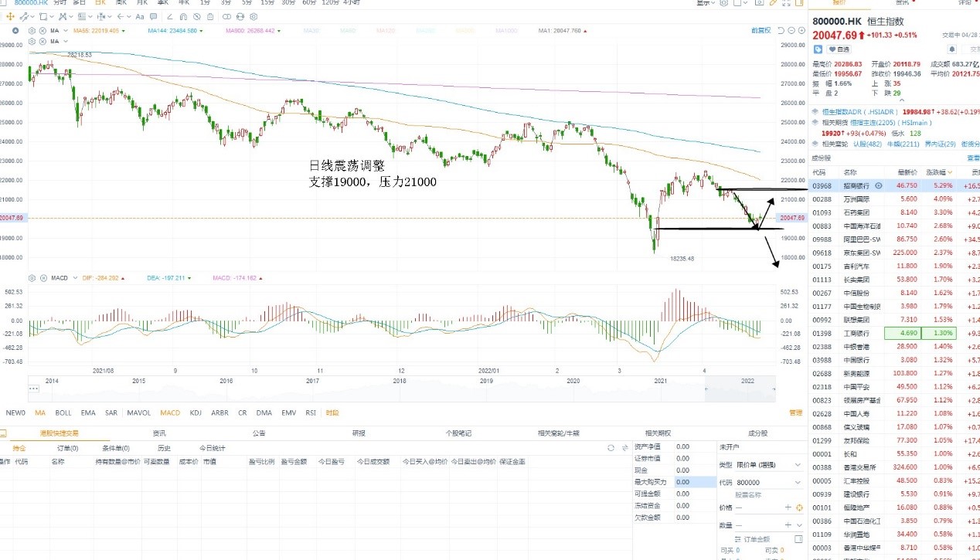The width and height of the screenshot is (980, 560).
Task: Click the refresh icon in holdings panel
Action: 611,447
